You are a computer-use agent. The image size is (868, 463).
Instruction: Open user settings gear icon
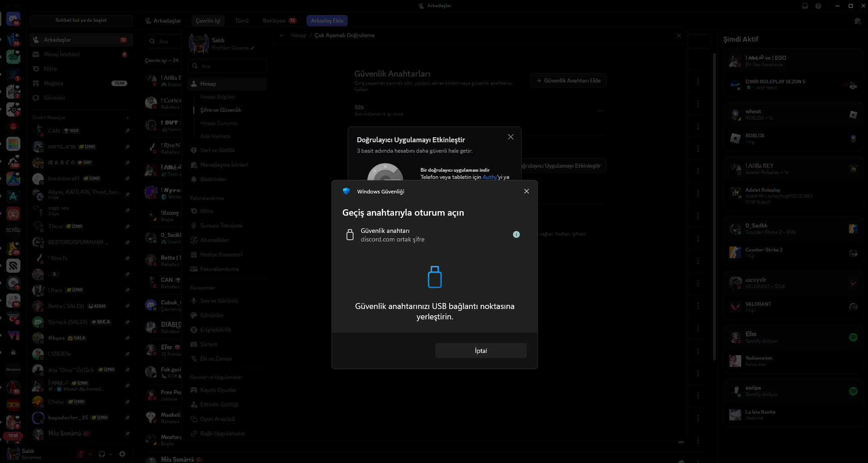pyautogui.click(x=122, y=454)
